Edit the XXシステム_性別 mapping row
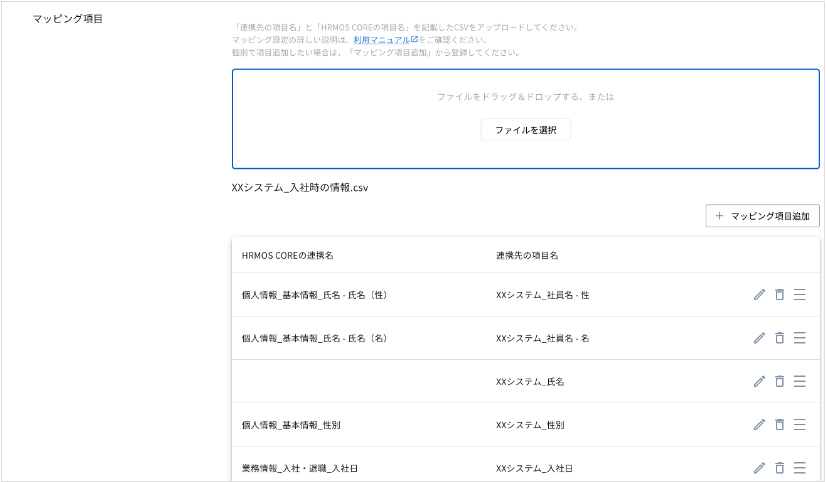Viewport: 826px width, 482px height. click(759, 424)
